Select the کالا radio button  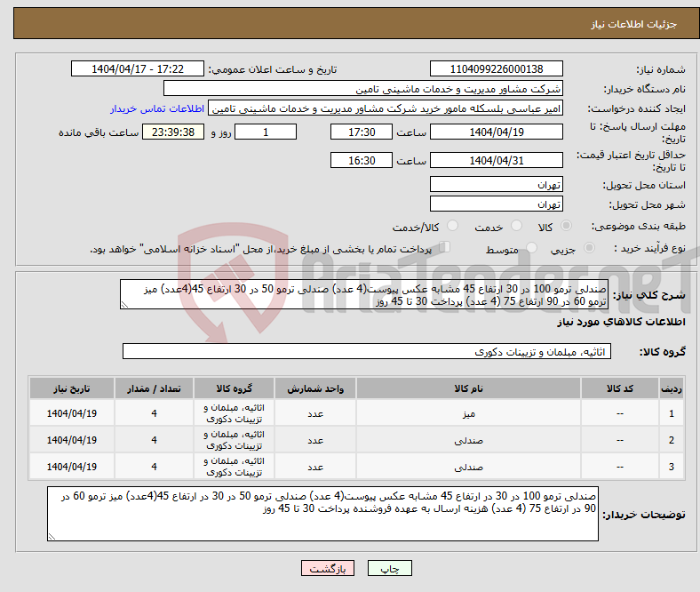point(566,226)
